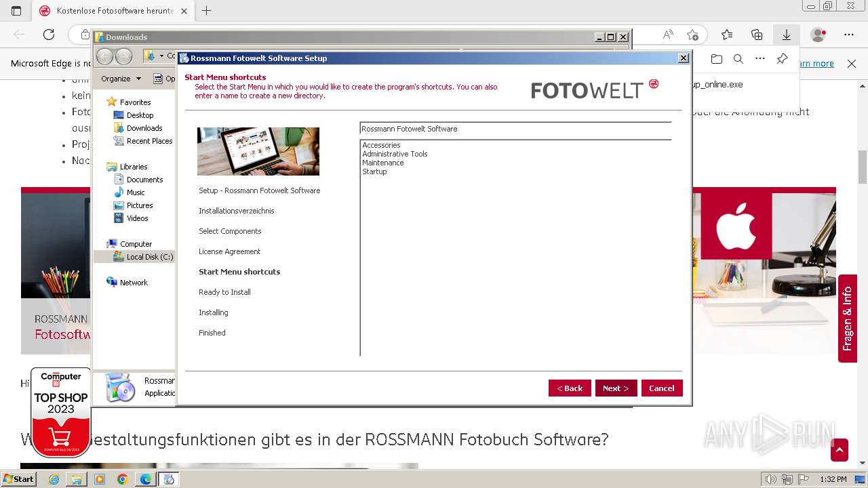Click the installer application icon in Explorer details

[121, 387]
